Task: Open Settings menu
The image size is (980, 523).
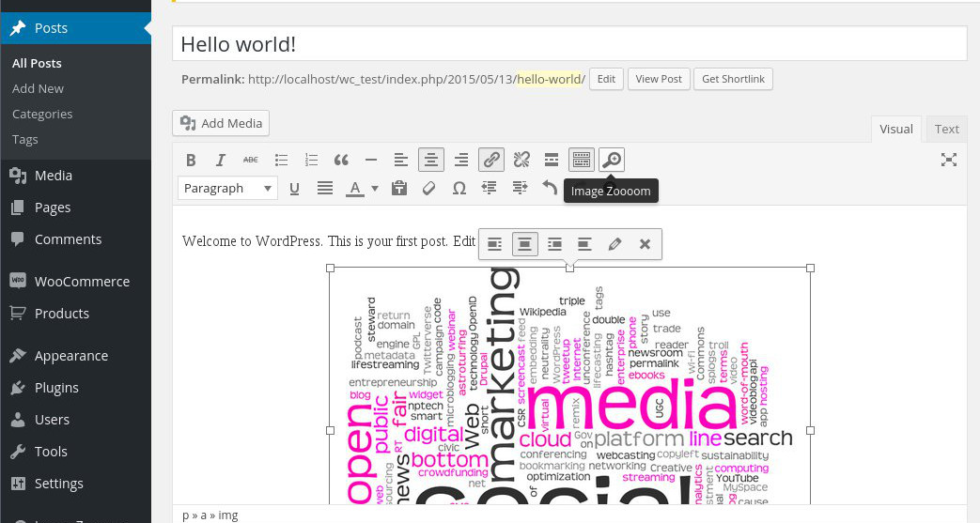Action: click(x=75, y=484)
